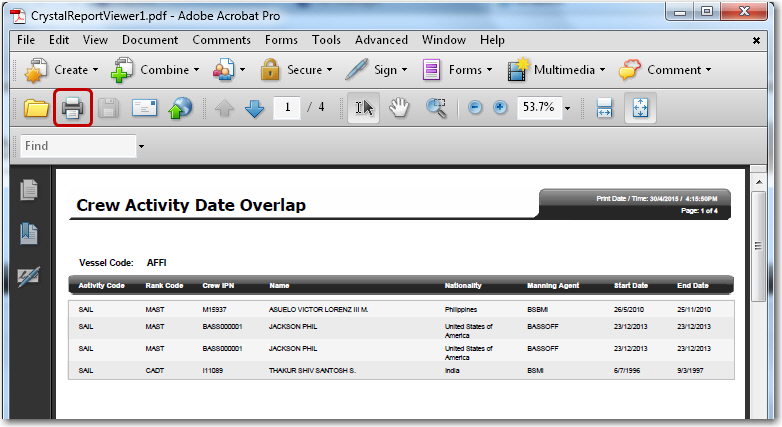Click the Email envelope icon
Image resolution: width=782 pixels, height=427 pixels.
click(x=145, y=108)
